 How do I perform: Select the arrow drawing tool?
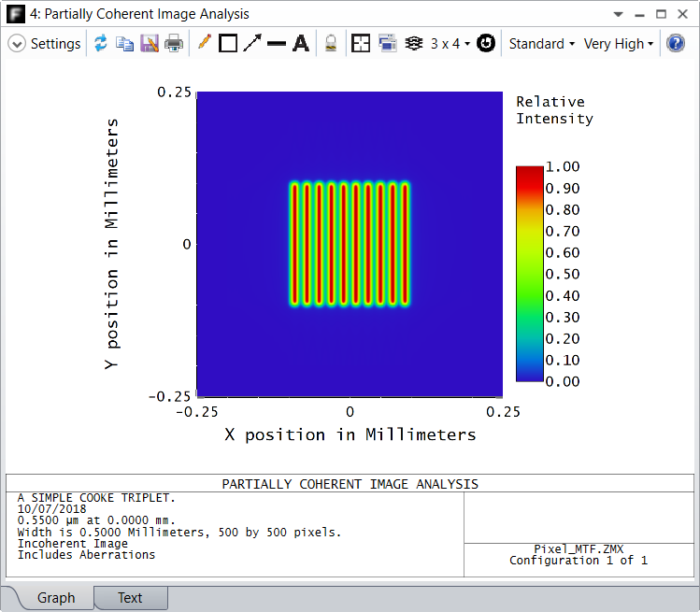(252, 43)
